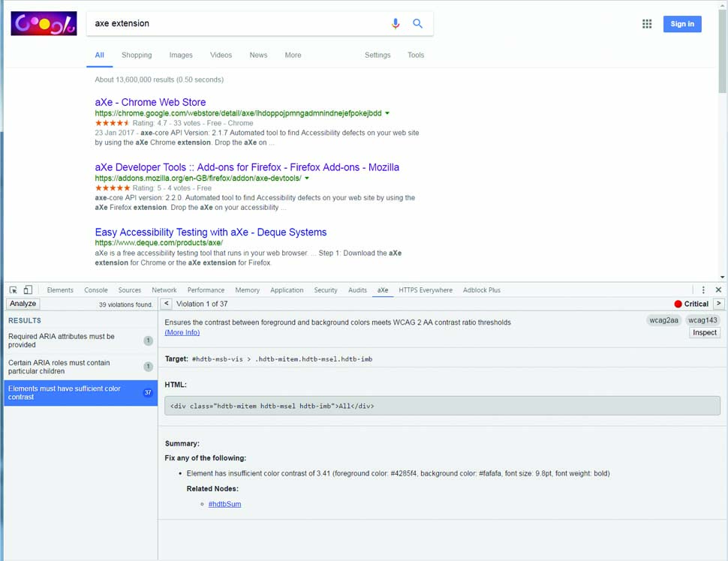This screenshot has height=561, width=728.
Task: Expand options for the Mozilla add-ons URL
Action: pyautogui.click(x=307, y=178)
